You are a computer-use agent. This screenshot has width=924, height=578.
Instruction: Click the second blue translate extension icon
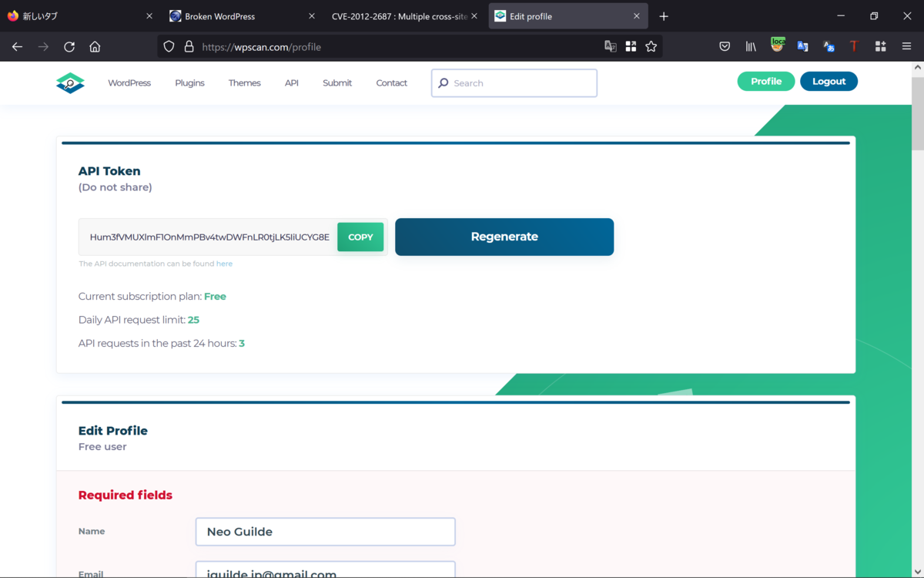tap(829, 47)
